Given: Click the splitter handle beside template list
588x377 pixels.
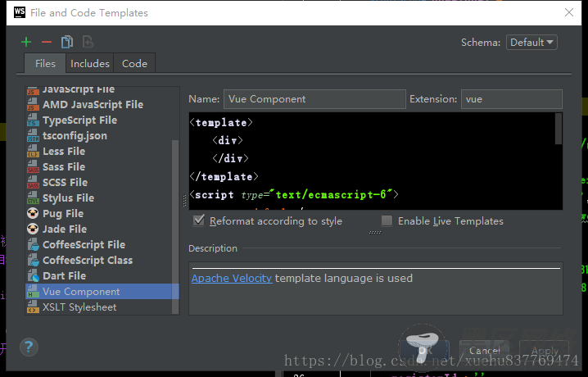Looking at the screenshot, I should (x=184, y=201).
